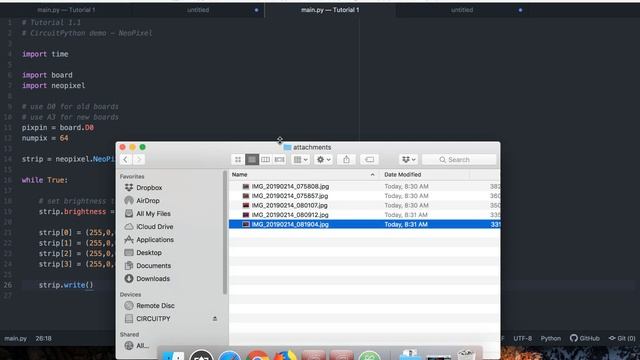Switch Finder to Cover Flow view
This screenshot has width=640, height=360.
(279, 160)
